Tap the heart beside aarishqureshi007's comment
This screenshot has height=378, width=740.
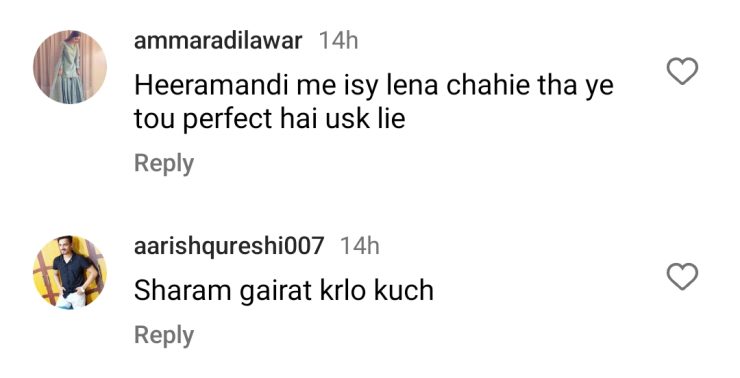click(x=682, y=277)
